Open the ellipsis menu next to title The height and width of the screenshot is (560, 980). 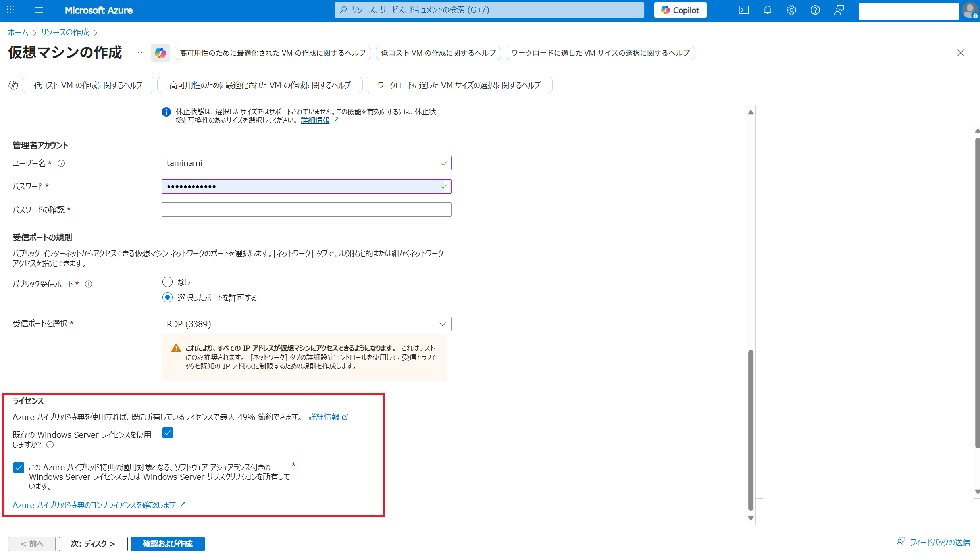[x=141, y=53]
